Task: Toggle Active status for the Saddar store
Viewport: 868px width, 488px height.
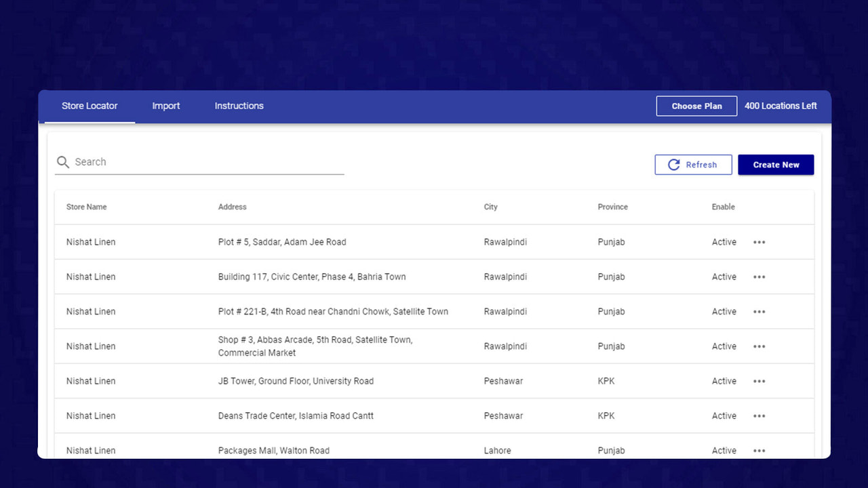Action: coord(724,242)
